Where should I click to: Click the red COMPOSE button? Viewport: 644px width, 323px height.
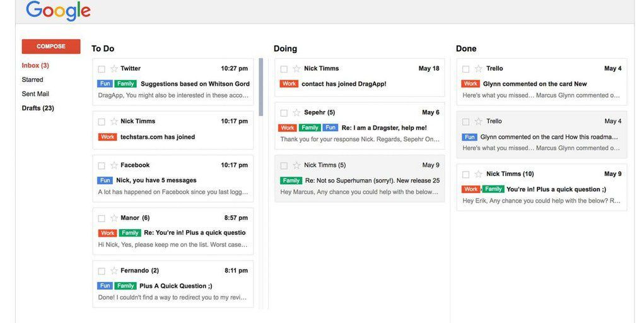(51, 47)
